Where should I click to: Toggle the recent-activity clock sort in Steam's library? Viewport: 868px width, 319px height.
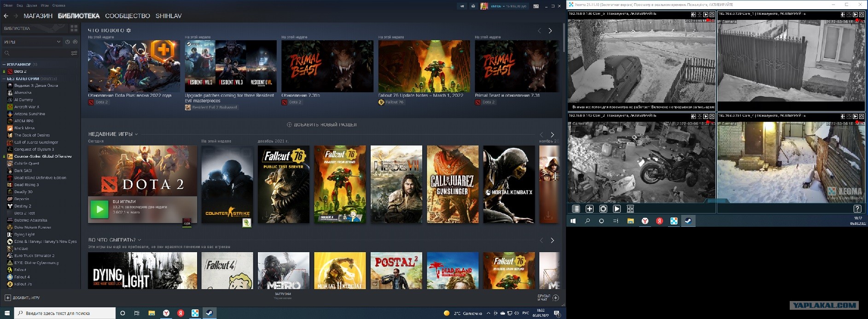[x=68, y=42]
